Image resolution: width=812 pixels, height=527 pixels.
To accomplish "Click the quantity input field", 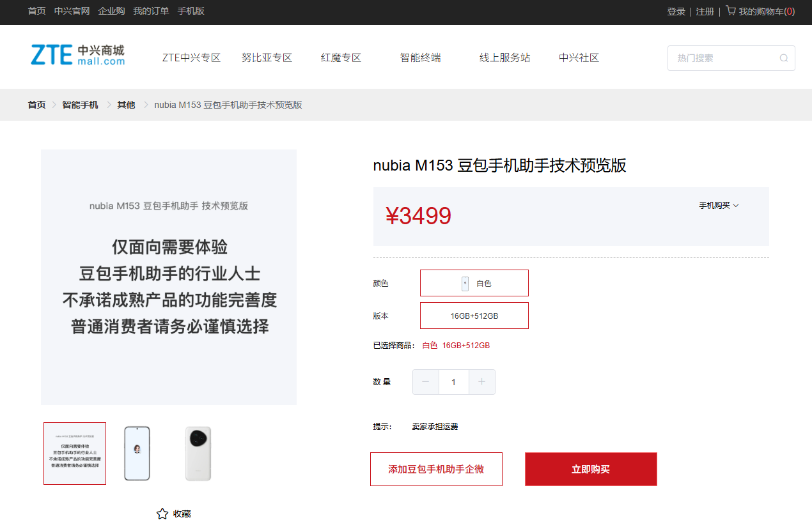I will pos(453,381).
